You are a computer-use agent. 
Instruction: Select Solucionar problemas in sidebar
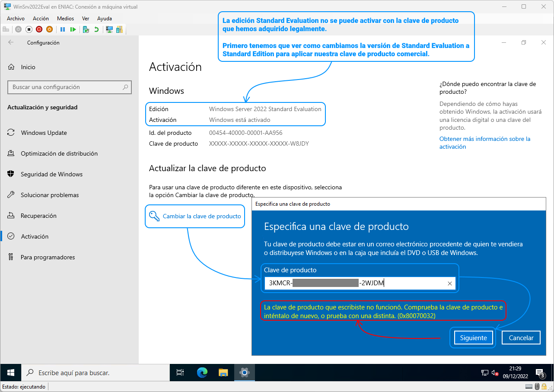tap(69, 195)
